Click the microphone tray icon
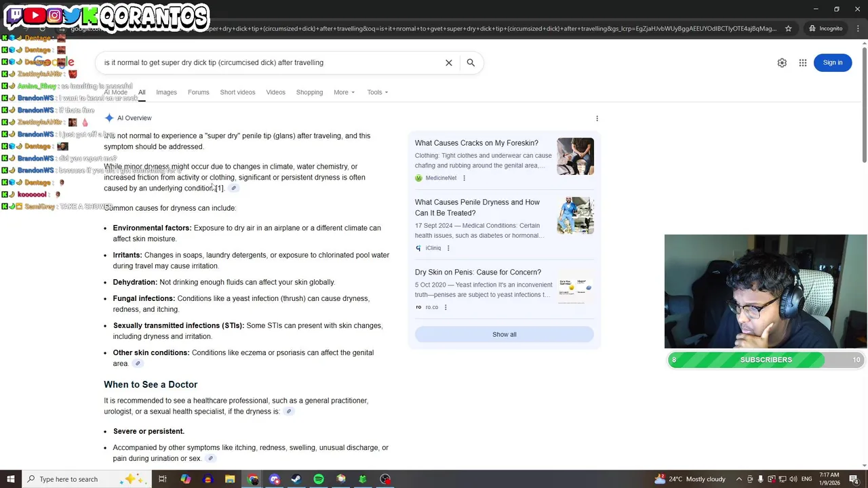 (760, 479)
